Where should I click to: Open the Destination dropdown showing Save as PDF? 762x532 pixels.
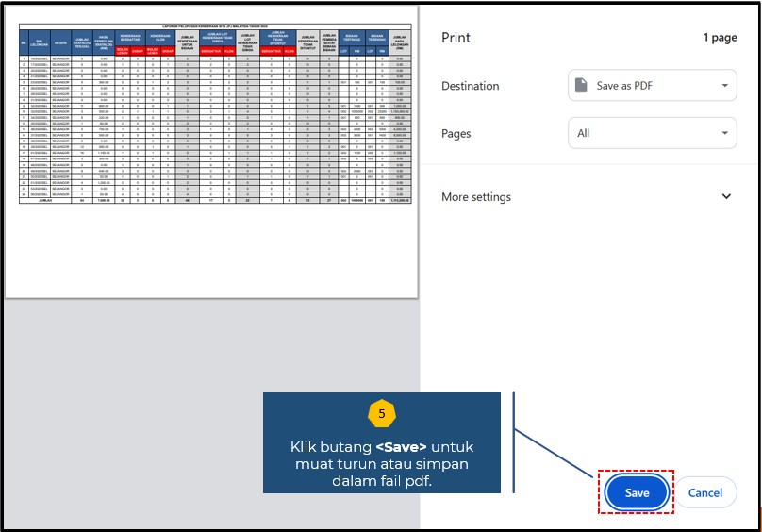click(x=651, y=86)
